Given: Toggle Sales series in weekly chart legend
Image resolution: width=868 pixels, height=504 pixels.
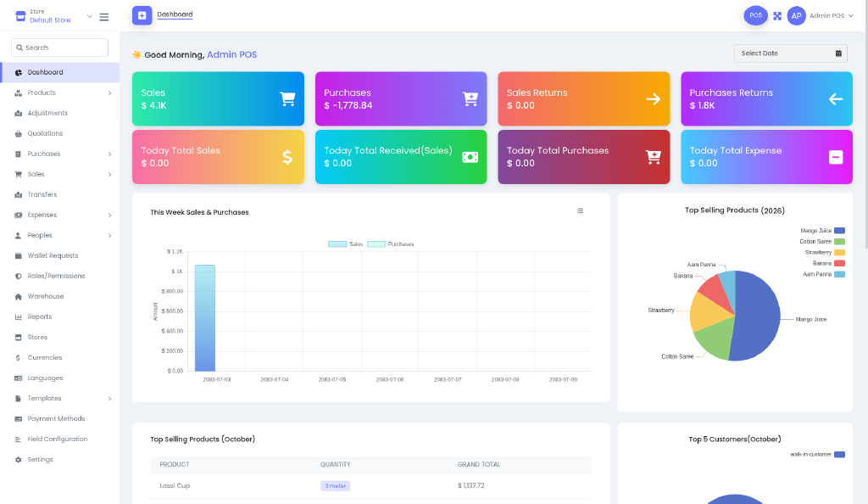Looking at the screenshot, I should point(346,244).
